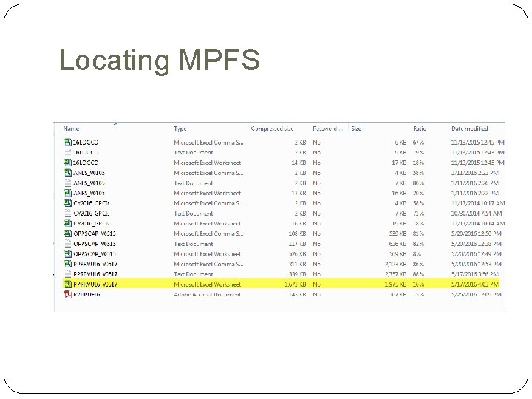Image resolution: width=532 pixels, height=399 pixels.
Task: Click the 1,975 KB size value
Action: point(395,284)
